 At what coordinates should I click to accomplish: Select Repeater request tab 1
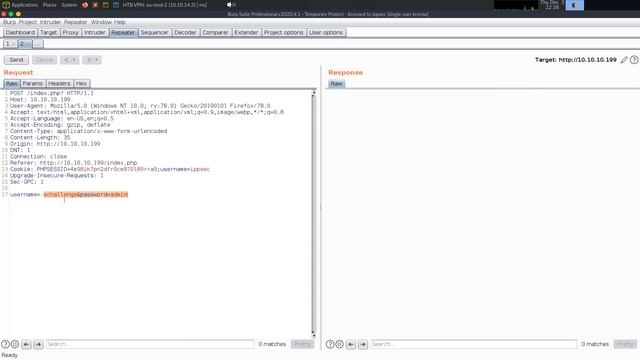pos(10,44)
